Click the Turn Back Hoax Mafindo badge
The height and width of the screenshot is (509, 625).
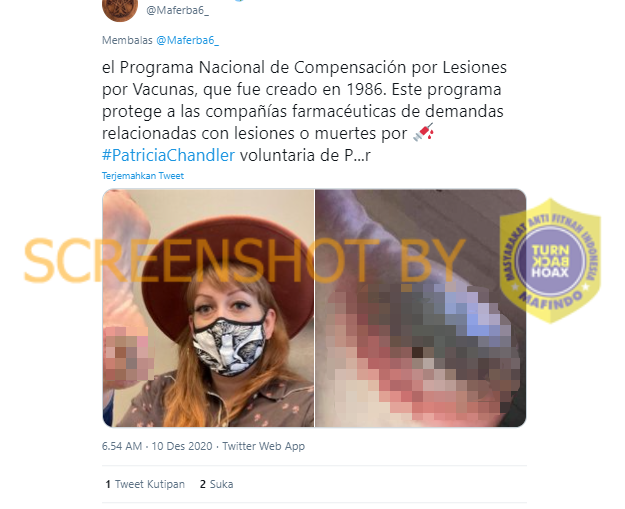pos(550,261)
